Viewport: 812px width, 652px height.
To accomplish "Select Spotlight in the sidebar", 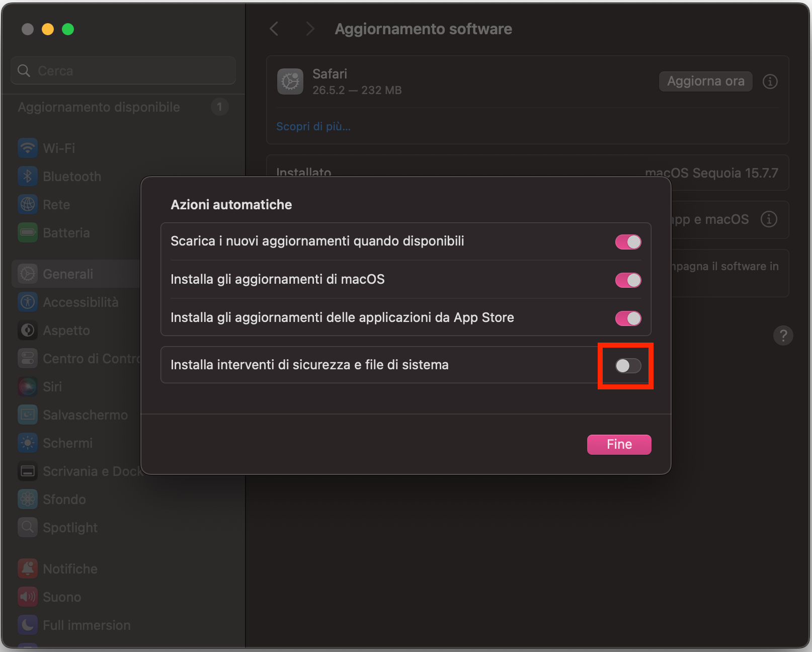I will pos(70,527).
